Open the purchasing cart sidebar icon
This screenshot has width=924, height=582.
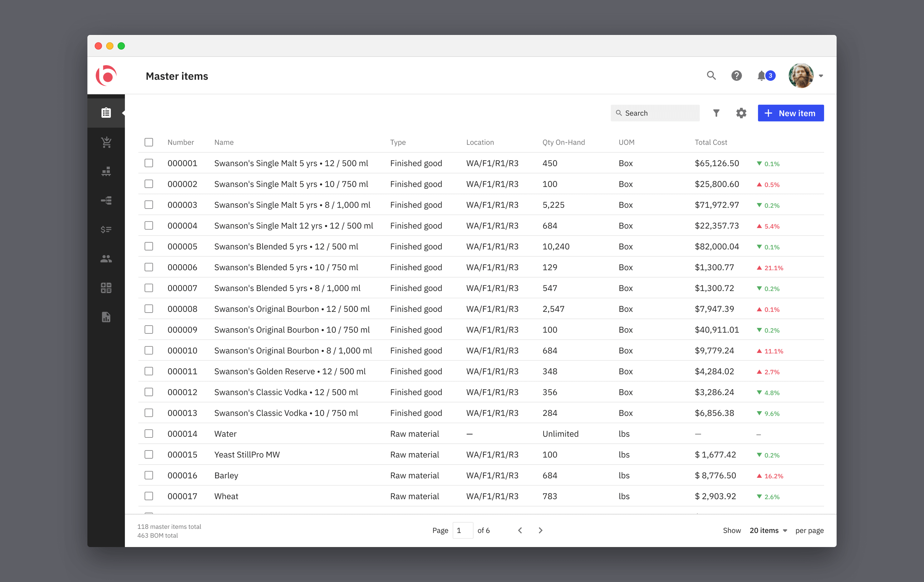coord(106,142)
